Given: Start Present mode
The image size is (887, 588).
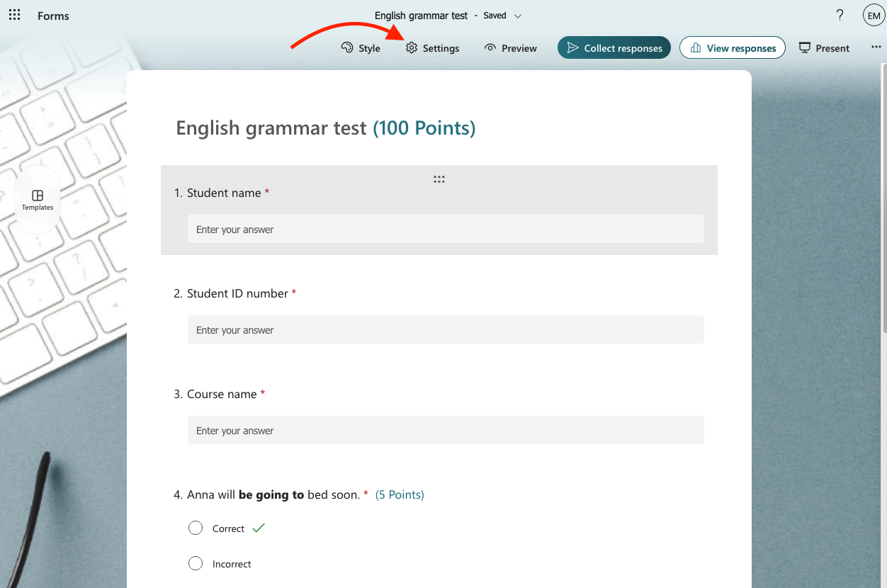Looking at the screenshot, I should (824, 48).
